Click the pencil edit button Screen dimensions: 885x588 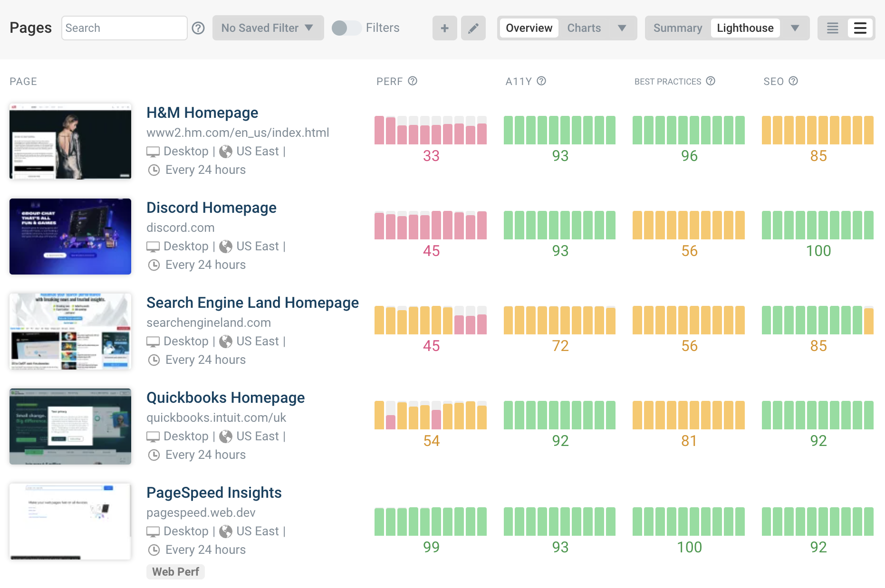tap(473, 28)
